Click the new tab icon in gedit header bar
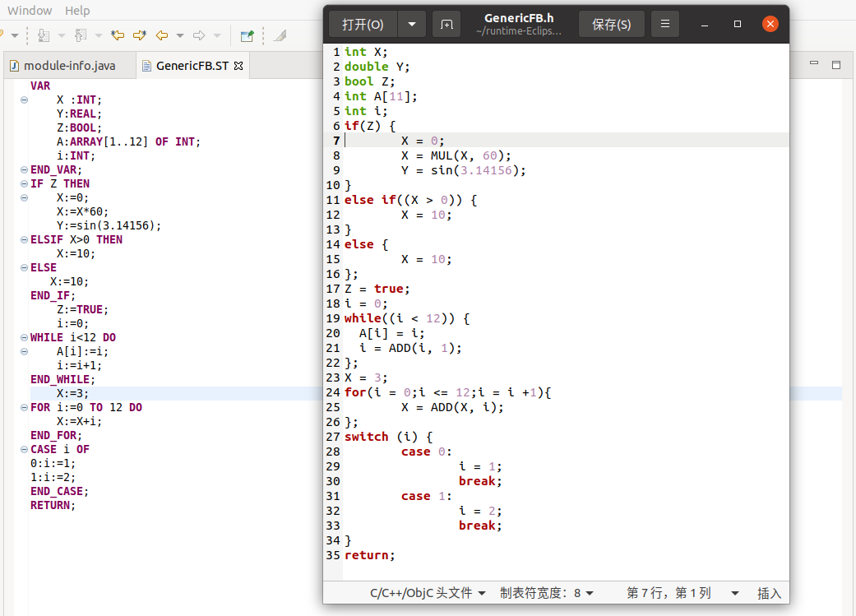The width and height of the screenshot is (856, 616). click(x=447, y=24)
